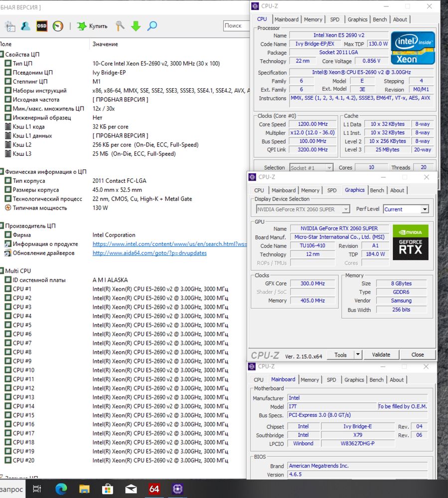Select the Тип ЦП row
The width and height of the screenshot is (448, 498).
pos(125,64)
